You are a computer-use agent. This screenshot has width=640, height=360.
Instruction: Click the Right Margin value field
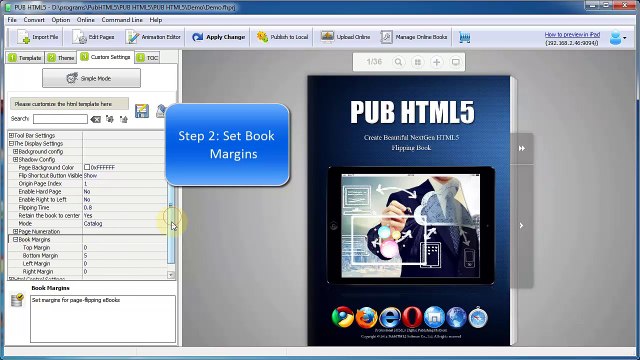(x=124, y=271)
